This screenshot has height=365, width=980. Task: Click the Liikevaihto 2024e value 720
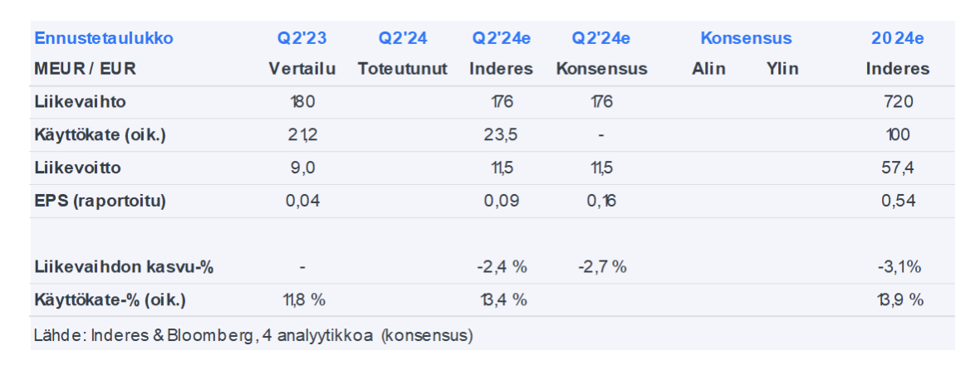tap(899, 102)
